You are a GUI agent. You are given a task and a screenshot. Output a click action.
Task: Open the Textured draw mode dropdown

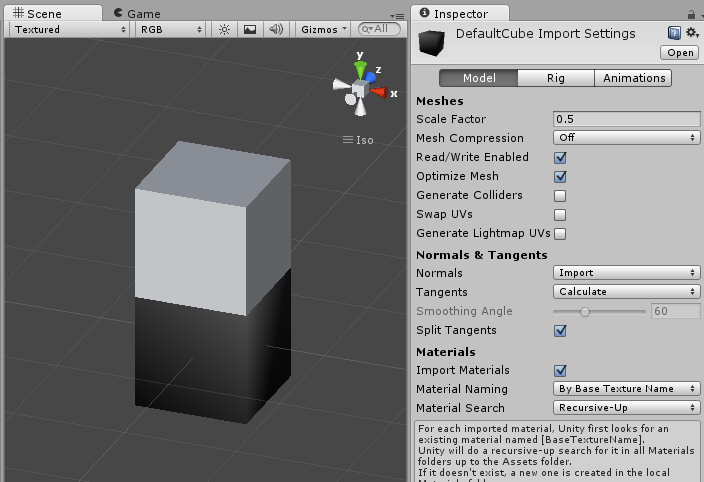pyautogui.click(x=69, y=30)
